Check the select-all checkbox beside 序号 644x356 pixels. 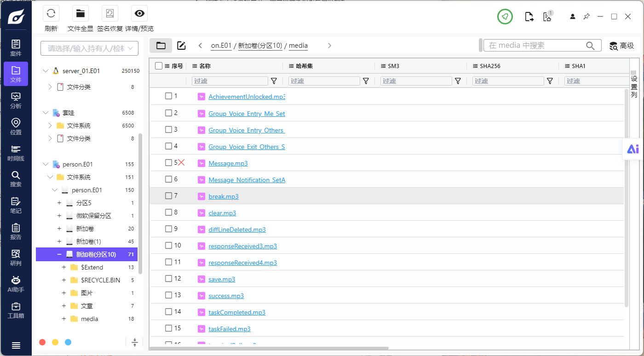point(159,66)
